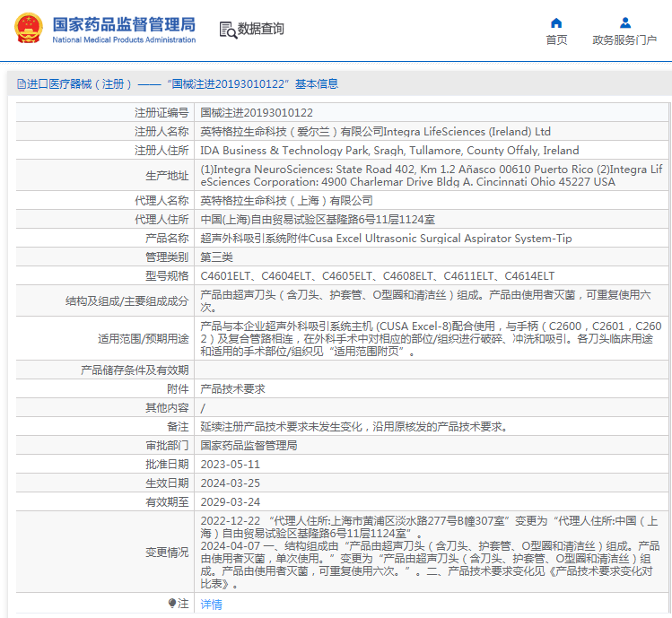Viewport: 672px width, 618px height.
Task: Click effective date 2024-03-25
Action: click(x=231, y=483)
